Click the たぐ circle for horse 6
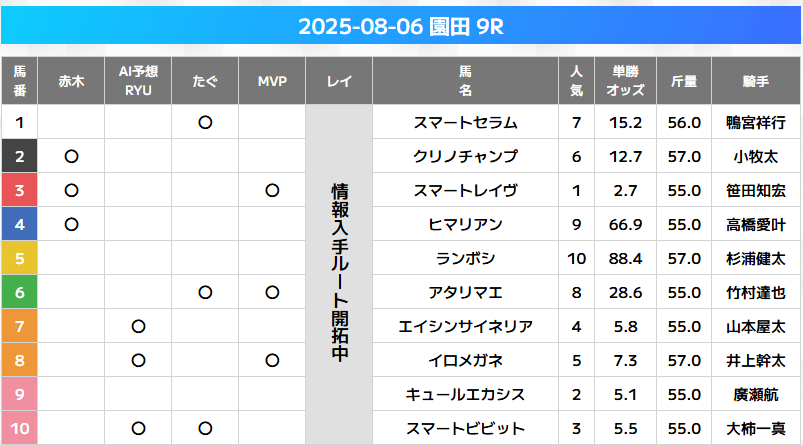The width and height of the screenshot is (803, 445). [x=205, y=292]
